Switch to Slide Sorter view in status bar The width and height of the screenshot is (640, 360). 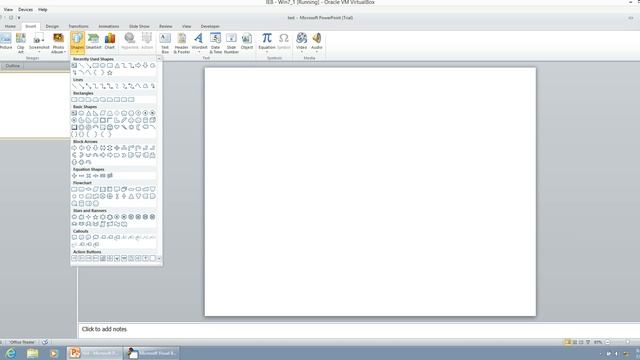pyautogui.click(x=575, y=342)
